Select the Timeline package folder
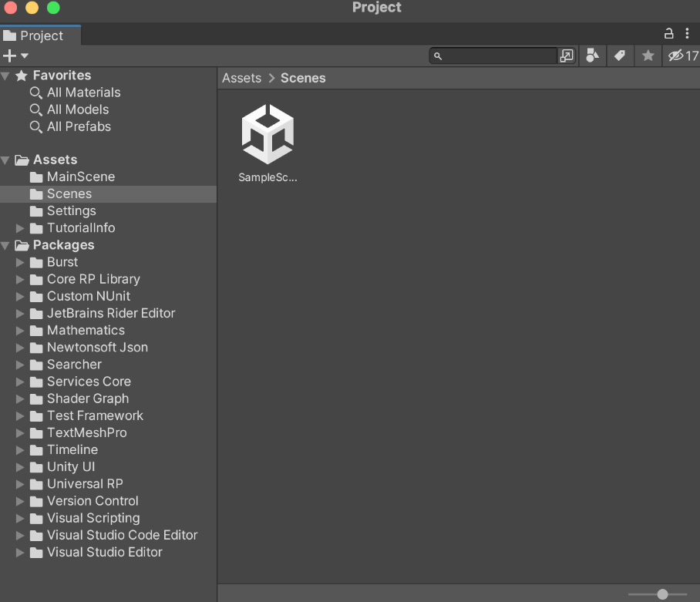700x602 pixels. click(108, 450)
